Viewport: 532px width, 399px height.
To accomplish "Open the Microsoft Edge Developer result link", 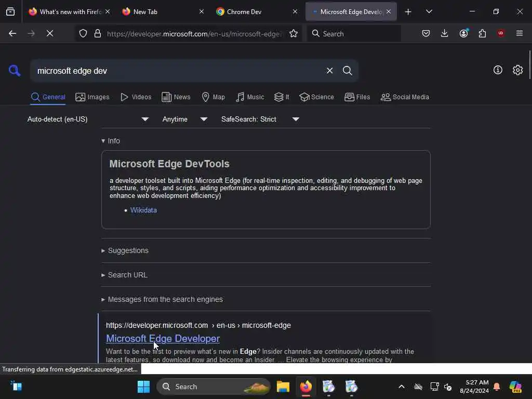I will click(163, 338).
